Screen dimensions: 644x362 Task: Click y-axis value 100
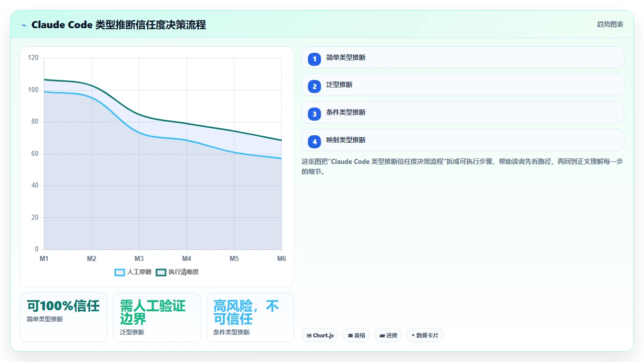coord(33,90)
